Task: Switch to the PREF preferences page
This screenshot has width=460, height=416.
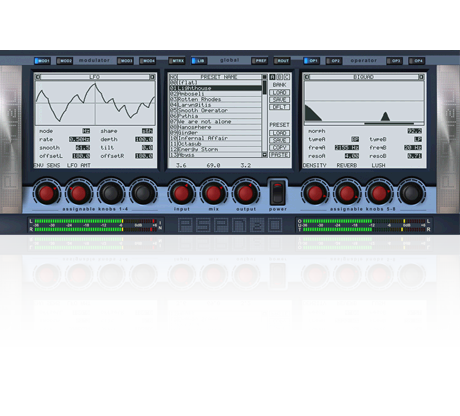Action: point(259,61)
